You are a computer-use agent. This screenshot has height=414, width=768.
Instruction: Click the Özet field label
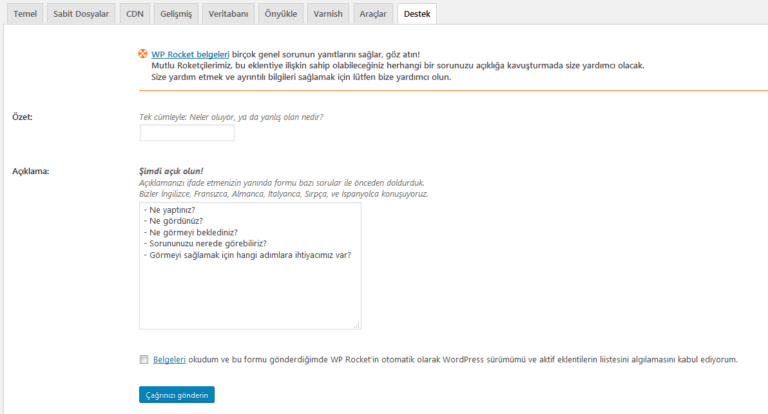[x=22, y=117]
